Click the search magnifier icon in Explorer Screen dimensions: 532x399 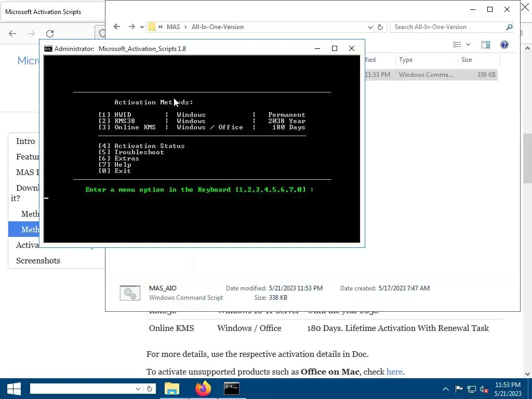pyautogui.click(x=509, y=27)
